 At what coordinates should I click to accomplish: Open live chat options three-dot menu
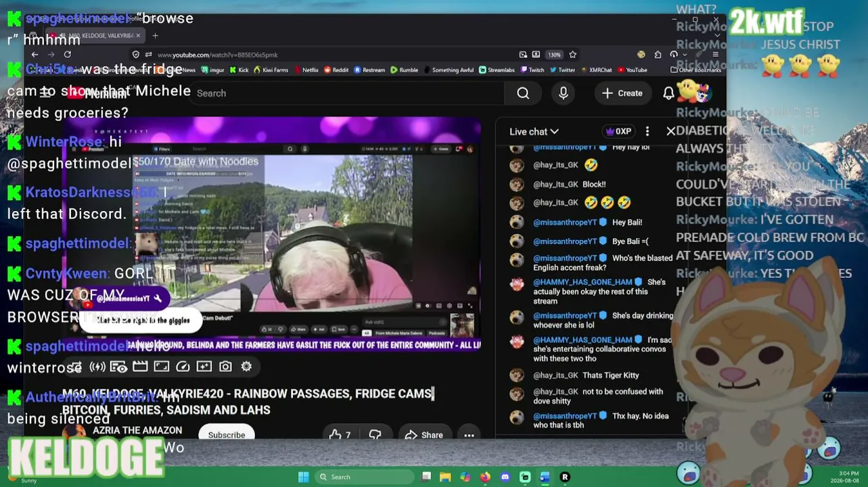(647, 131)
